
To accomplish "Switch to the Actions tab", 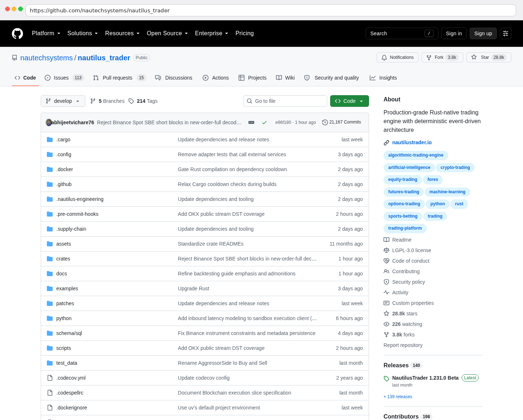I will click(x=216, y=78).
